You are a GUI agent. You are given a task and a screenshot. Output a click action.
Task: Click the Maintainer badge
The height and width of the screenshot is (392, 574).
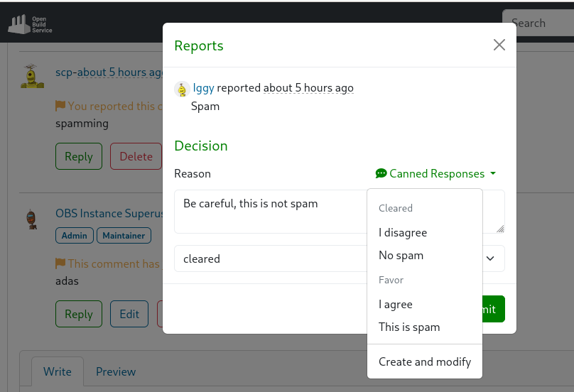coord(124,235)
